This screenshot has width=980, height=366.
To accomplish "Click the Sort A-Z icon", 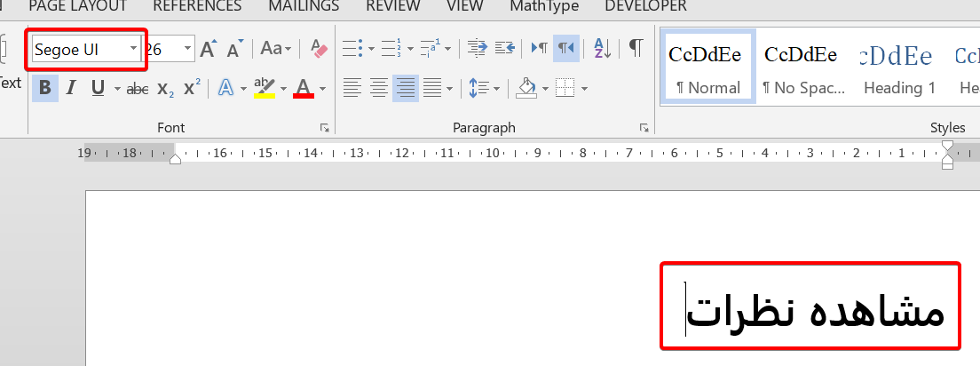I will click(x=602, y=48).
